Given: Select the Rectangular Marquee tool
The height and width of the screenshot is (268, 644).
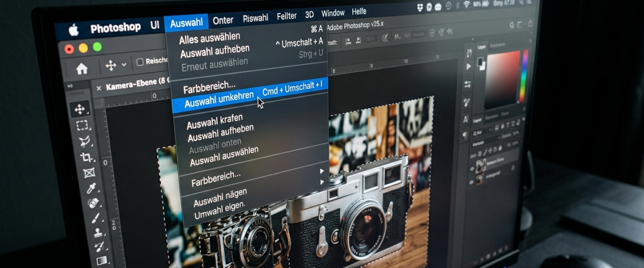Looking at the screenshot, I should (x=82, y=125).
